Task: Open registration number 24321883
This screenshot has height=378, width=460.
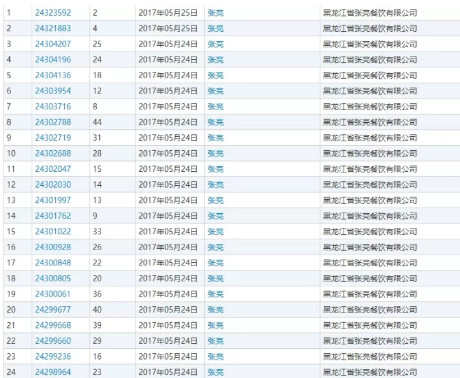Action: tap(53, 28)
